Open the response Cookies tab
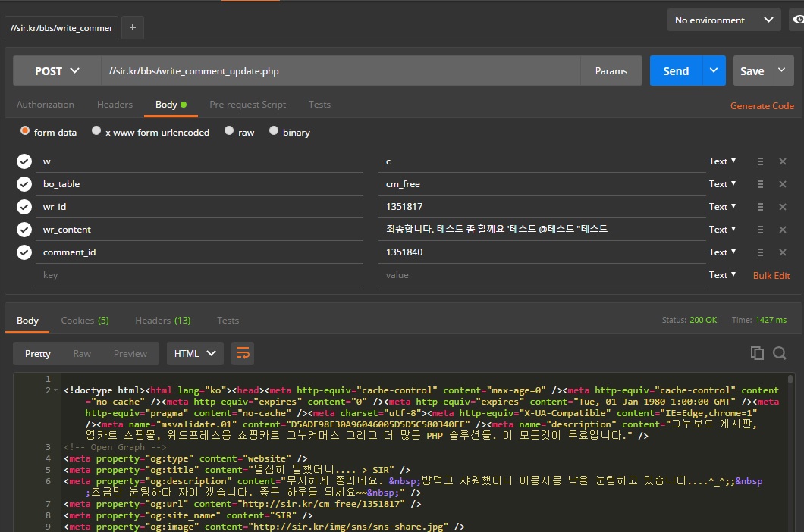Viewport: 804px width, 532px height. (x=84, y=321)
